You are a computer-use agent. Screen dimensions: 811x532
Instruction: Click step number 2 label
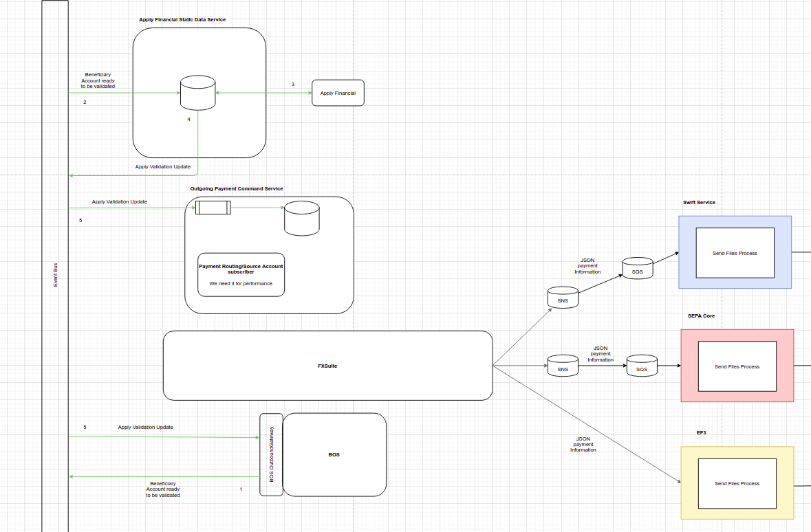point(85,102)
